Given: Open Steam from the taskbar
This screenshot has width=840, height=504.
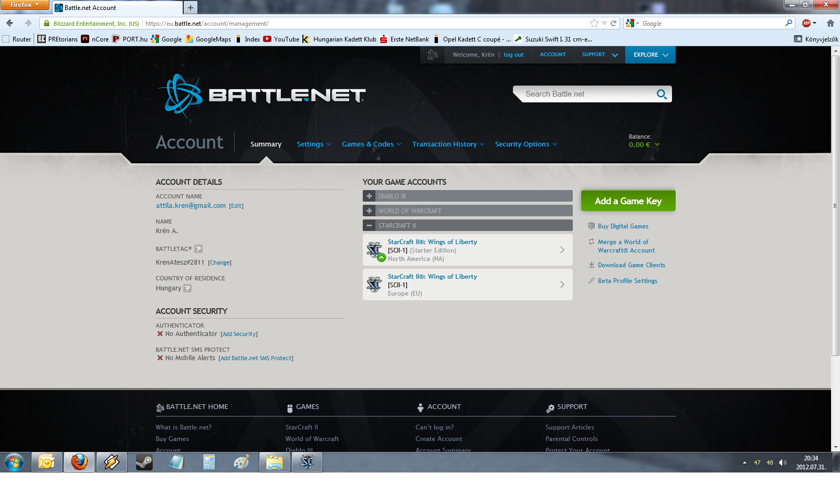Looking at the screenshot, I should 144,462.
